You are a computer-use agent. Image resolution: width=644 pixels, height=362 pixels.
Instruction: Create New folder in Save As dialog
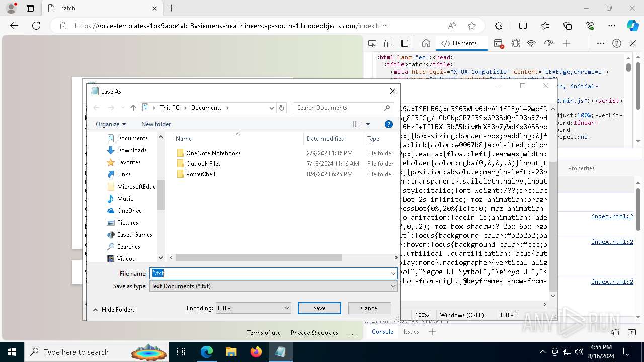[x=156, y=124]
